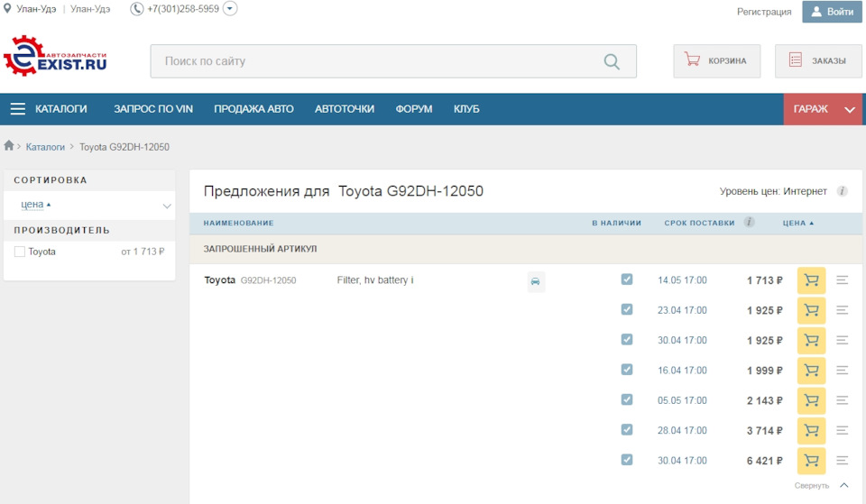Click the first Улан-Удэ city link
The width and height of the screenshot is (866, 504).
36,9
